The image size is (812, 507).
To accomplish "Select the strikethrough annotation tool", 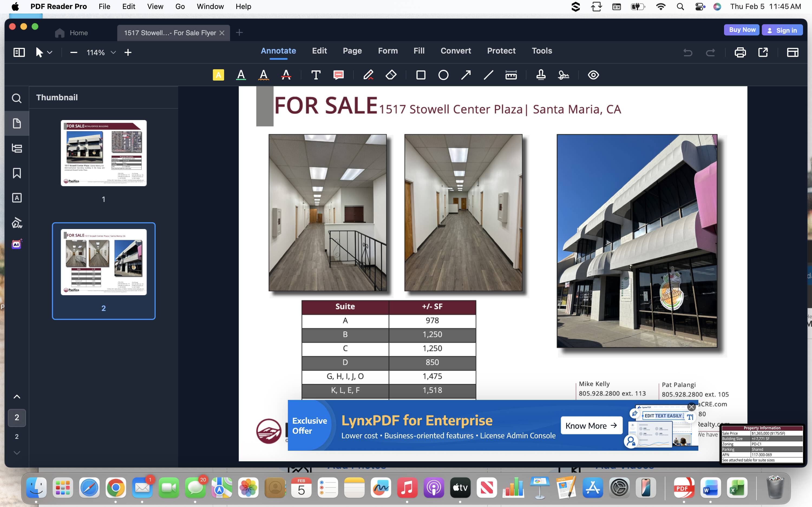I will click(286, 75).
